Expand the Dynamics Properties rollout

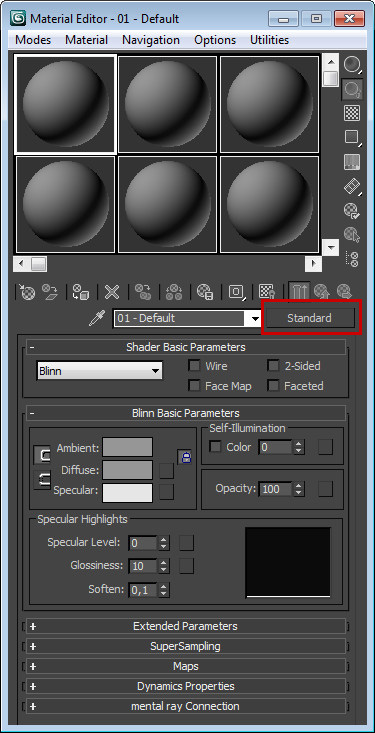pos(186,686)
